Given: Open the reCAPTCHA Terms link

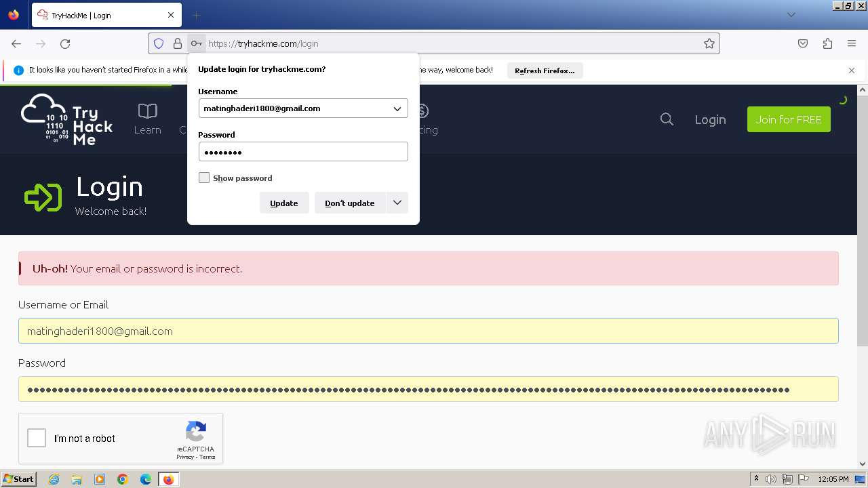Looking at the screenshot, I should tap(208, 457).
